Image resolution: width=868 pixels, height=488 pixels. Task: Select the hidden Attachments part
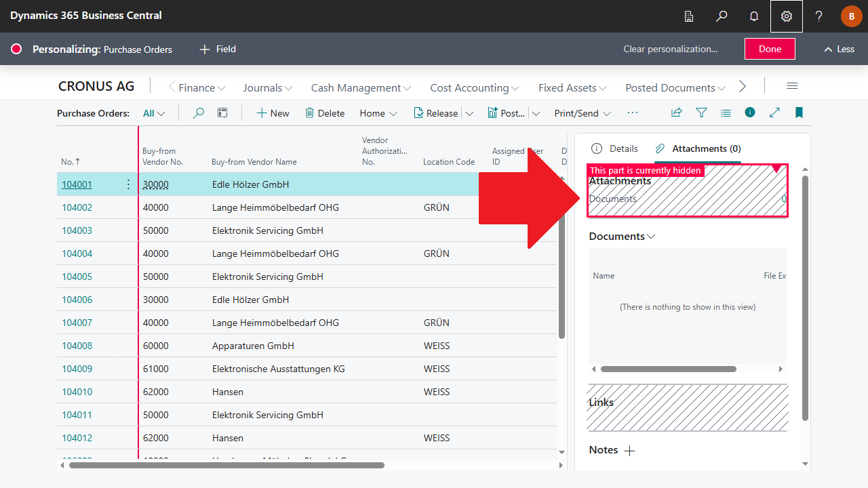[x=688, y=190]
